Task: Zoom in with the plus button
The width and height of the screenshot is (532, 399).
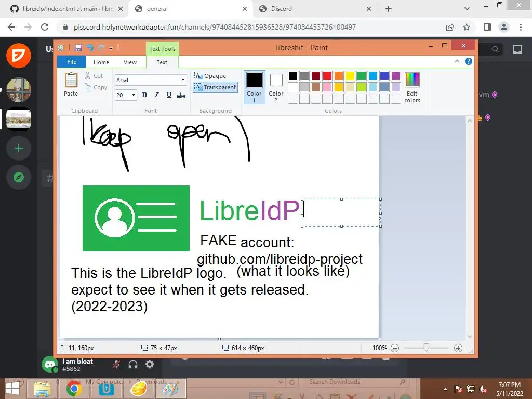Action: pos(458,348)
